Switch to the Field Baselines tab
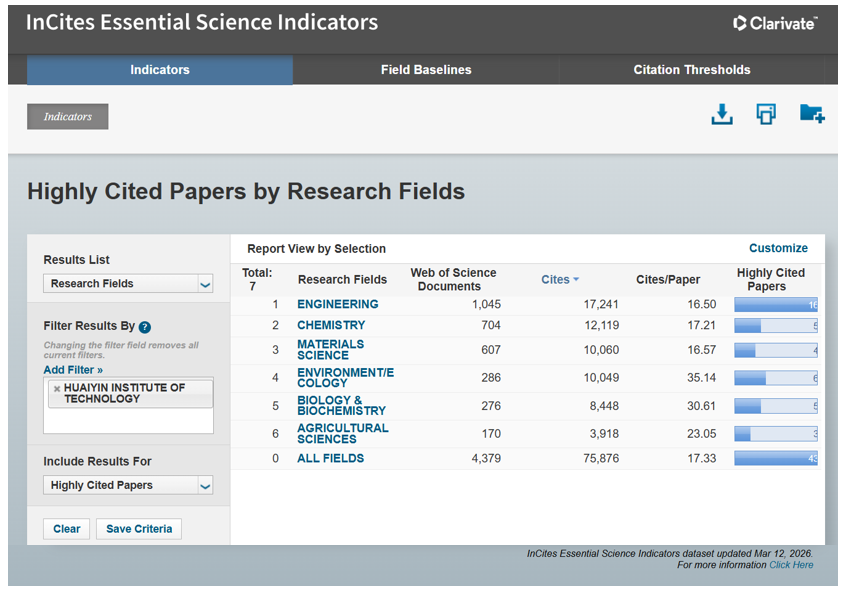The height and width of the screenshot is (591, 846). [426, 70]
